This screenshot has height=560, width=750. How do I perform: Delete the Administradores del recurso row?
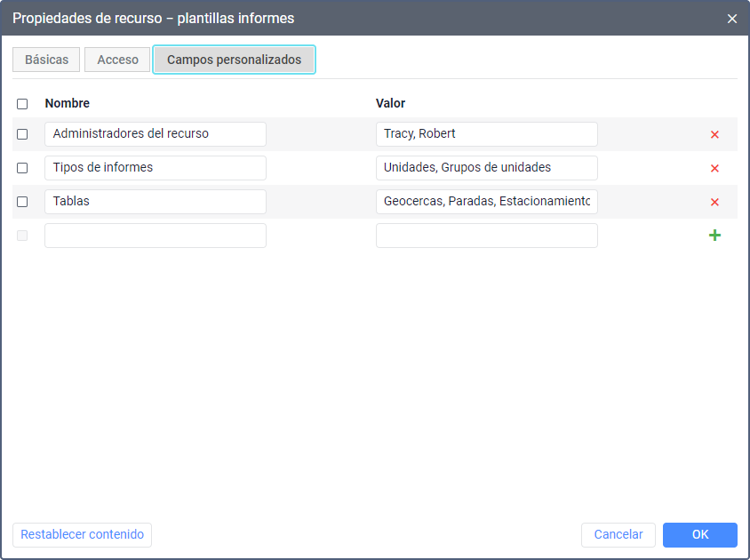click(x=714, y=135)
